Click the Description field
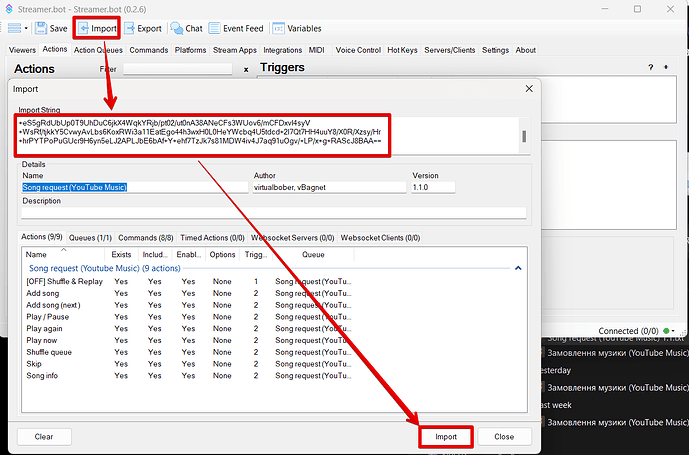689x455 pixels. (x=274, y=213)
